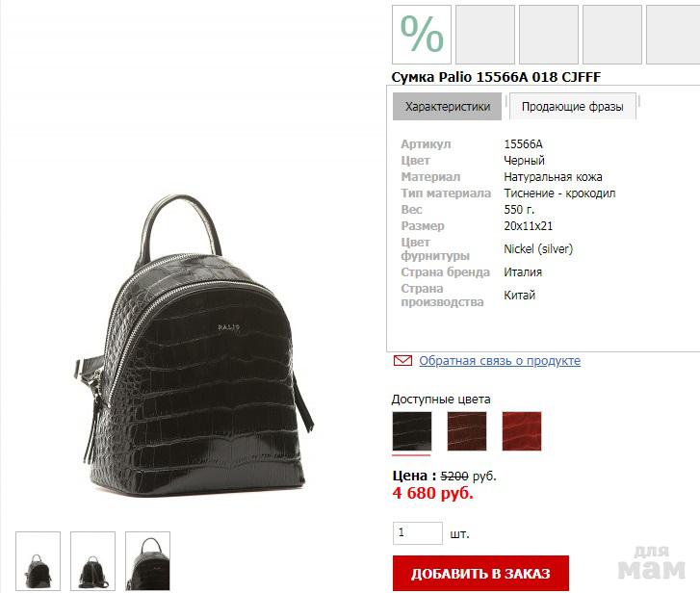Screen dimensions: 700x593
Task: Click the quantity input field
Action: (x=418, y=533)
